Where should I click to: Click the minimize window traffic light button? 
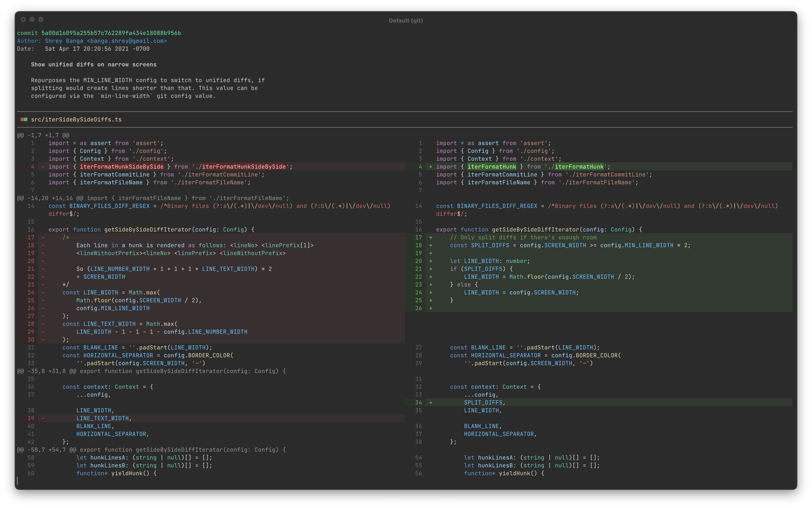tap(32, 19)
